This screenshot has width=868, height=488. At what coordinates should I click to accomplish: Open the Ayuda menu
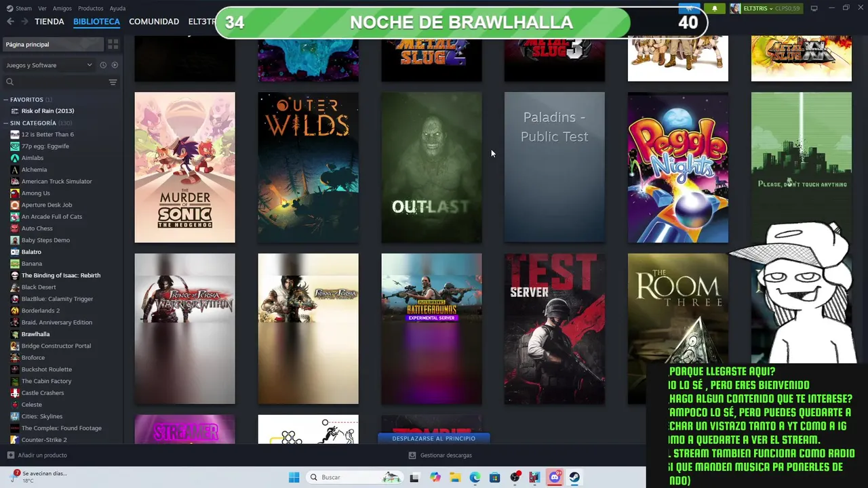[117, 8]
